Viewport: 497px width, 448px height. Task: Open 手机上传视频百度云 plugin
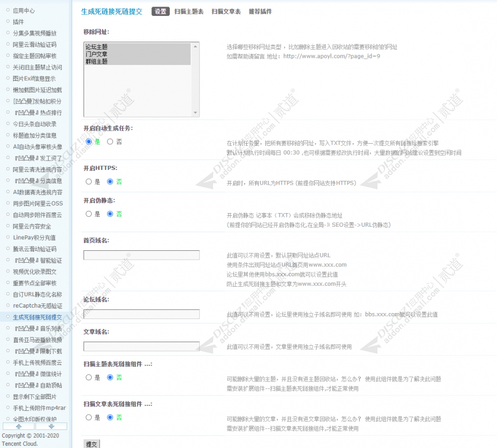tap(37, 362)
